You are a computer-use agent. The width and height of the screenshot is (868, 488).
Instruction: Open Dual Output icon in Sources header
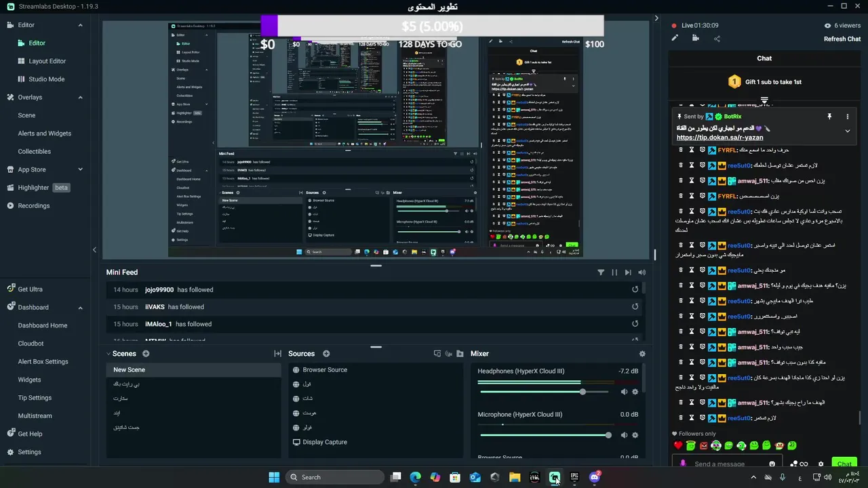(437, 354)
